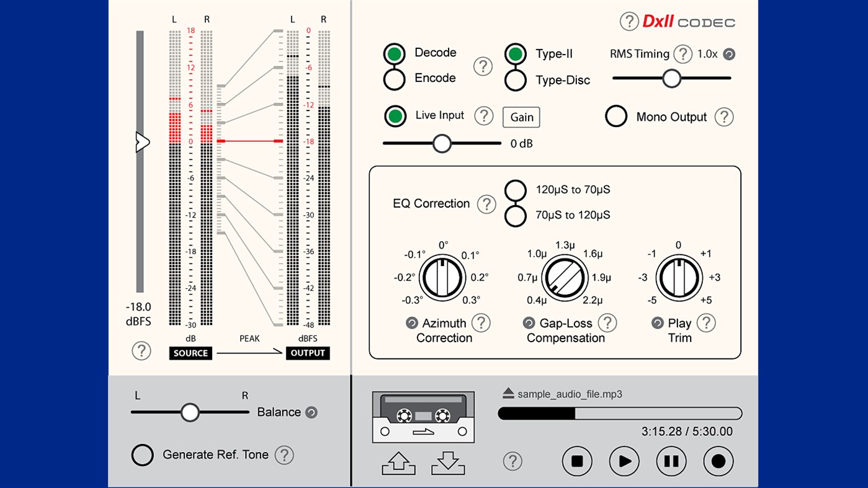The width and height of the screenshot is (868, 488).
Task: Open help next to the DxII Codec logo
Action: pyautogui.click(x=629, y=21)
